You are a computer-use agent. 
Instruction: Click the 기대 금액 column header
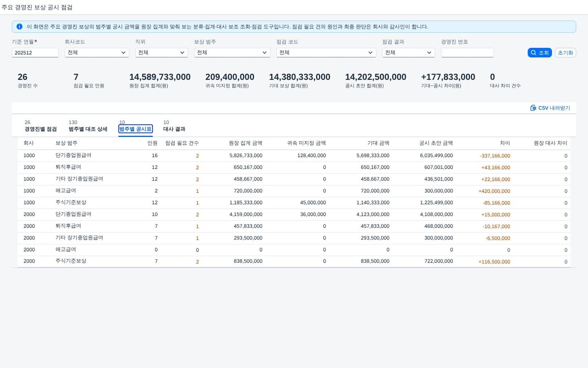[x=378, y=143]
